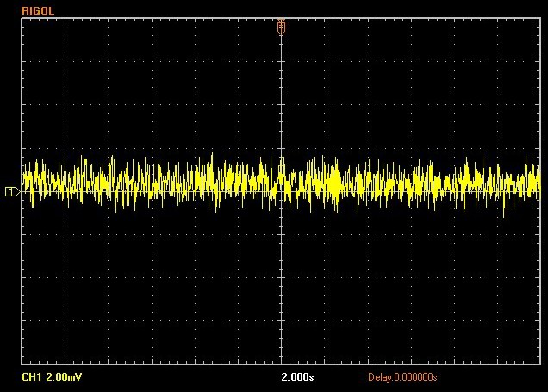The image size is (548, 392).
Task: Click the CH1 ground level marker
Action: coord(13,191)
